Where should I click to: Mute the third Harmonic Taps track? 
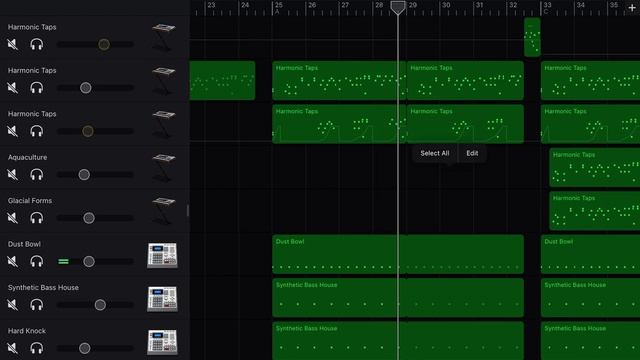coord(13,131)
